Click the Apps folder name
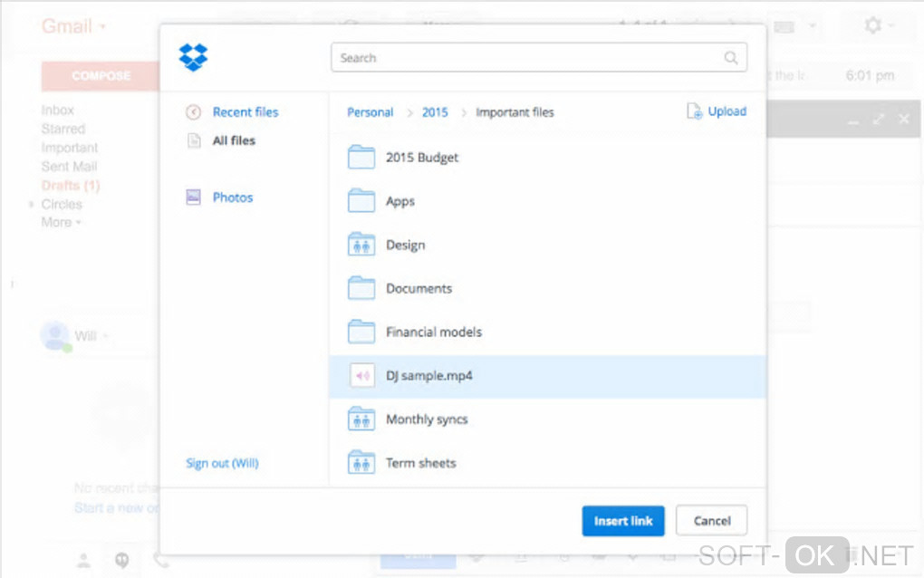This screenshot has width=924, height=578. click(x=400, y=201)
